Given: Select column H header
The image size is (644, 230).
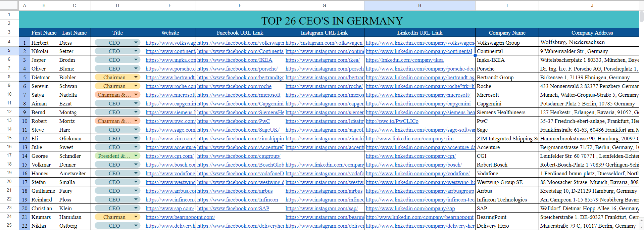Looking at the screenshot, I should (419, 5).
